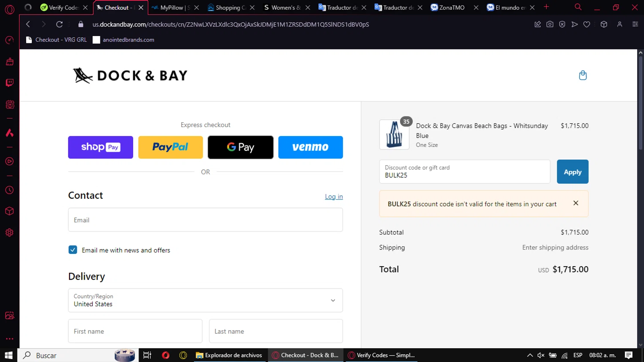Screen dimensions: 644x362
Task: Click the beach bag product thumbnail
Action: pos(394,134)
